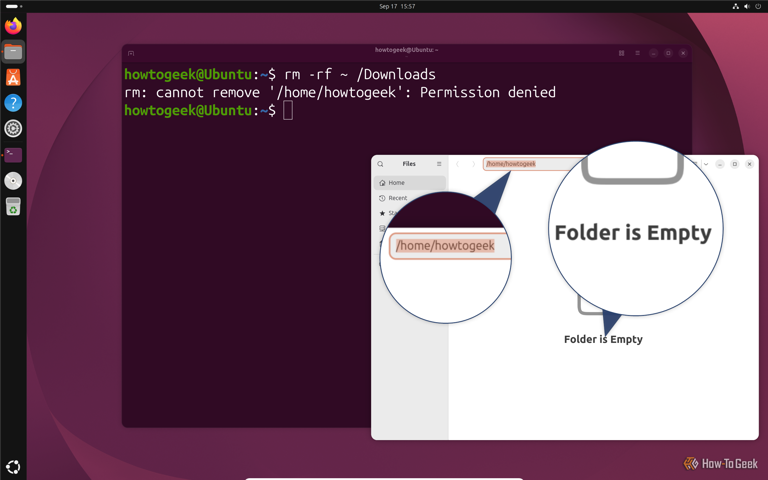Screen dimensions: 768x480
Task: Click the /home/howtogeek path field in Files
Action: click(x=532, y=164)
